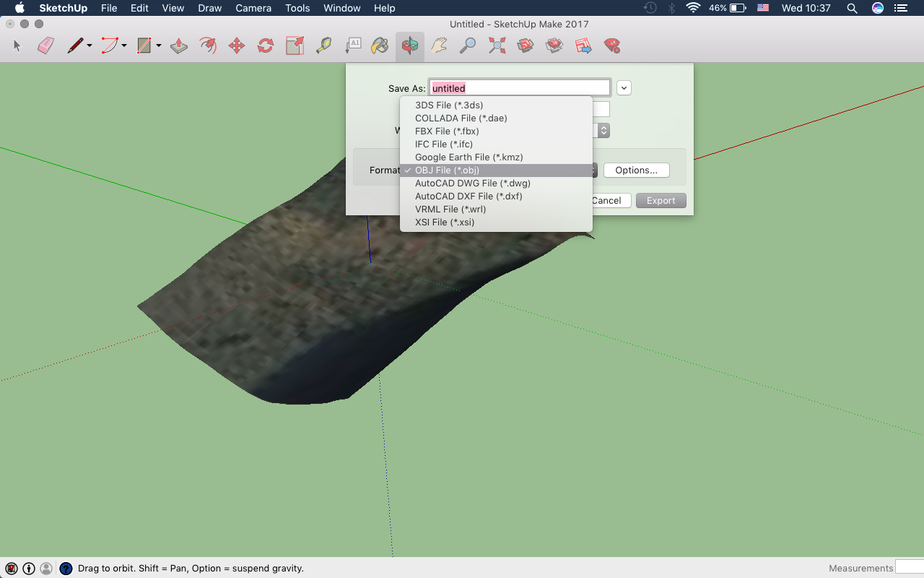Viewport: 924px width, 578px height.
Task: Select the Move tool
Action: pyautogui.click(x=237, y=46)
